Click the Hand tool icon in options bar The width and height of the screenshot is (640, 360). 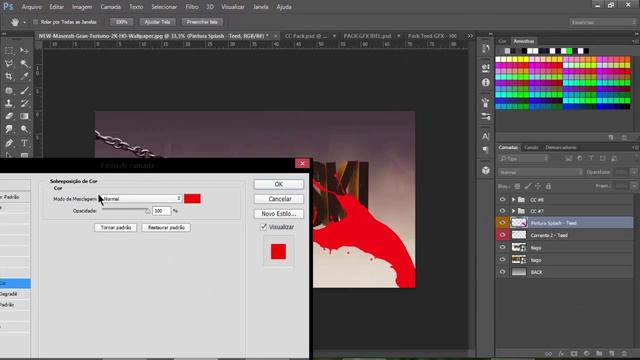(15, 22)
